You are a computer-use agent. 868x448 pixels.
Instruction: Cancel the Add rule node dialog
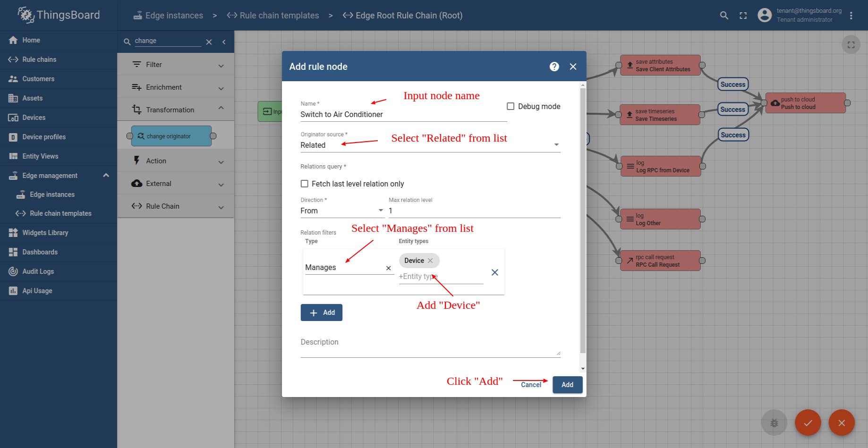531,385
